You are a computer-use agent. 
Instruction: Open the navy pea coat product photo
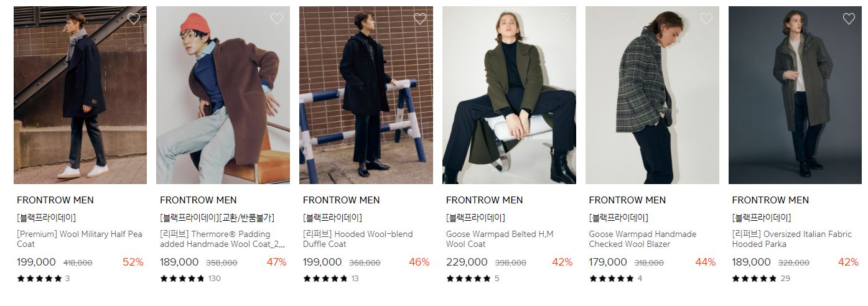(80, 95)
